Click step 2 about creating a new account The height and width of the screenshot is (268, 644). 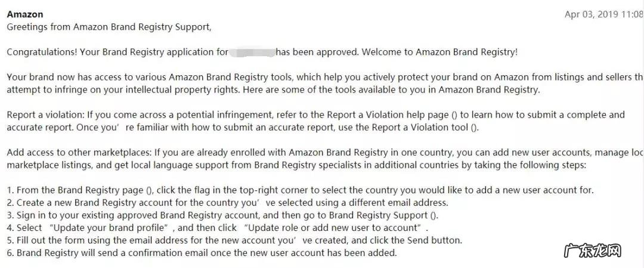[x=227, y=203]
